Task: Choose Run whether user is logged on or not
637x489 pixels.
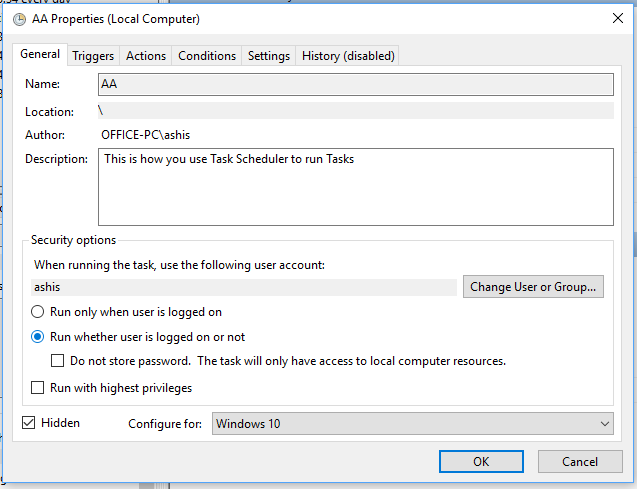Action: [x=38, y=337]
